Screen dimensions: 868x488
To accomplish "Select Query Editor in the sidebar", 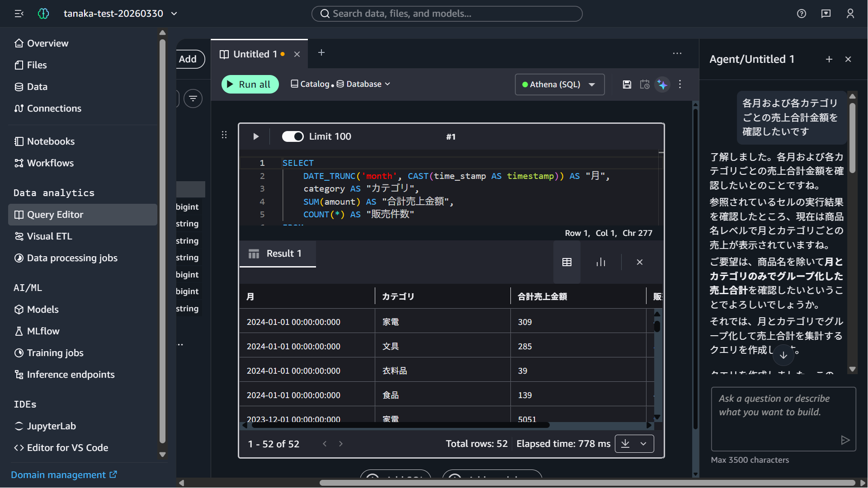I will (x=83, y=215).
